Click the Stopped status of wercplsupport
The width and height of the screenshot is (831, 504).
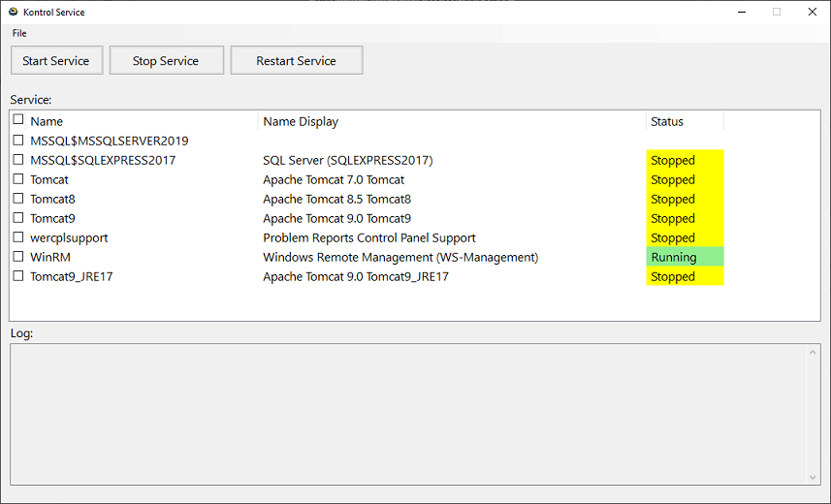pyautogui.click(x=685, y=237)
